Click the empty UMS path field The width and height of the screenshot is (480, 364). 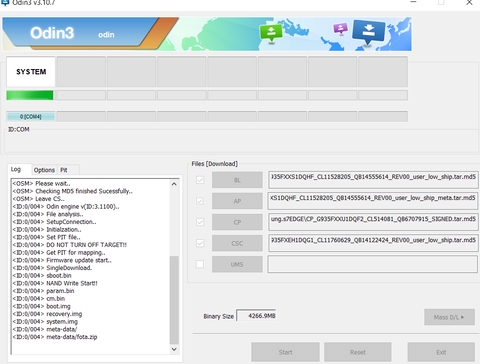point(373,264)
